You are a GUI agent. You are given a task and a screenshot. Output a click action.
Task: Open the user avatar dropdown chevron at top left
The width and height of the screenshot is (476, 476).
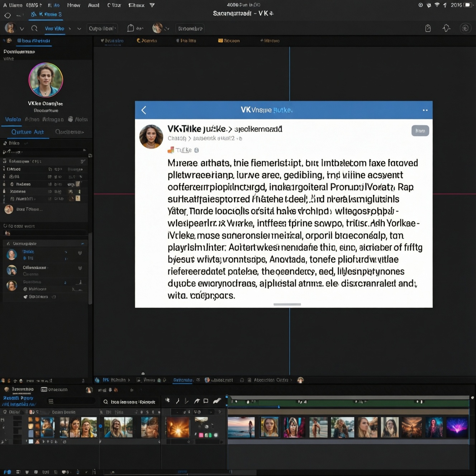(22, 29)
